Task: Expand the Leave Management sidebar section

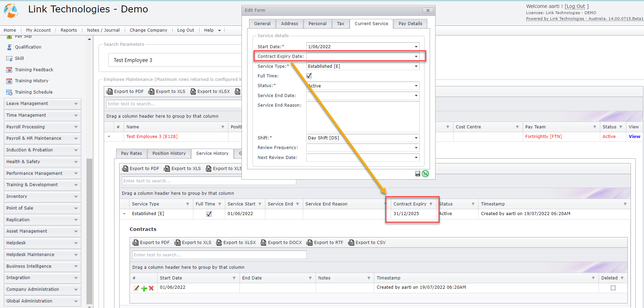Action: pyautogui.click(x=42, y=104)
